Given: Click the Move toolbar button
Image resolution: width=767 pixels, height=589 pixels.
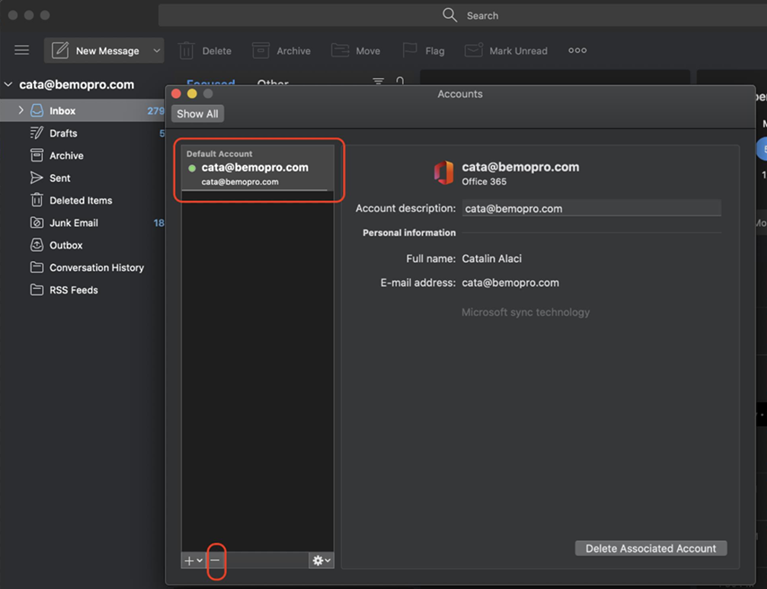Looking at the screenshot, I should [x=356, y=50].
